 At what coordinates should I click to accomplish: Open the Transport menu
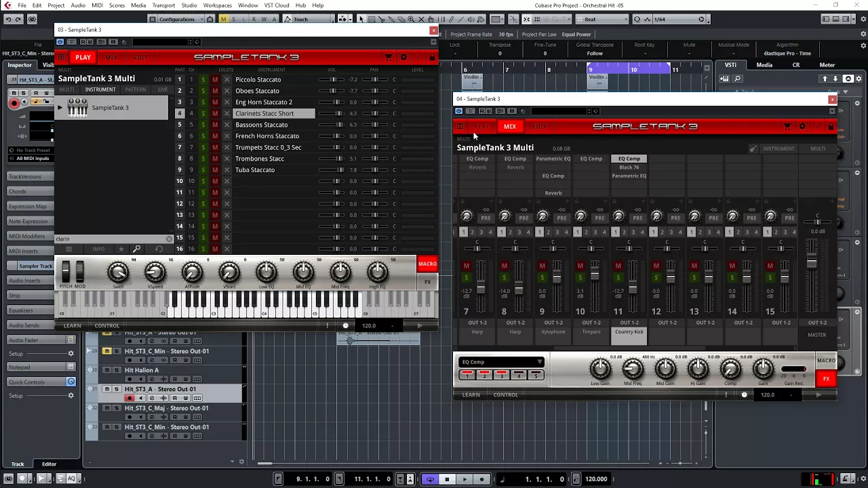163,5
